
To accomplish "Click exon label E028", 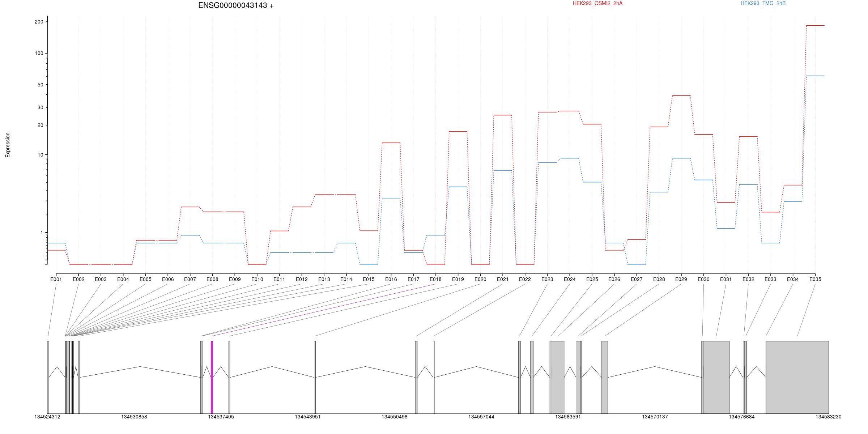I will (659, 279).
